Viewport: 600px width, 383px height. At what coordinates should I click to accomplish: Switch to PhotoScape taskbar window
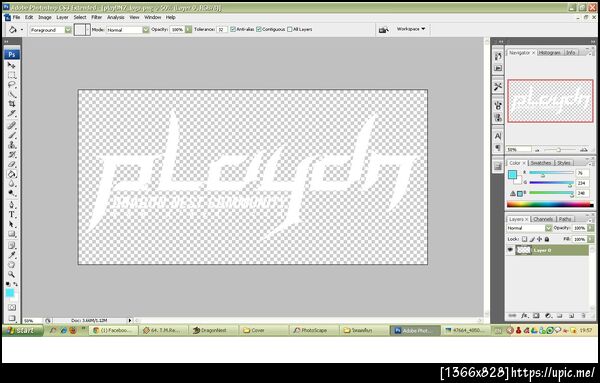(314, 330)
